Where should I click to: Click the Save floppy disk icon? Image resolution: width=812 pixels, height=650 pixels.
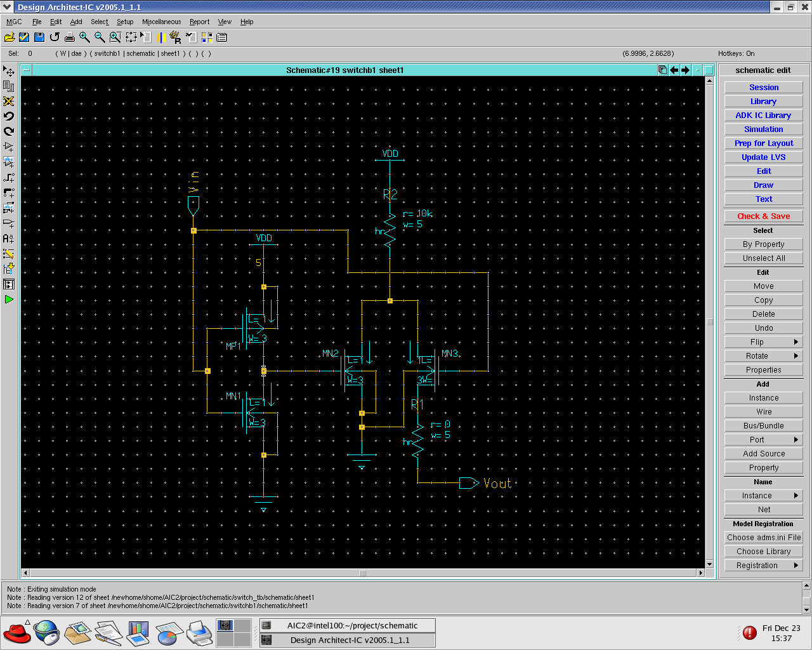point(39,37)
